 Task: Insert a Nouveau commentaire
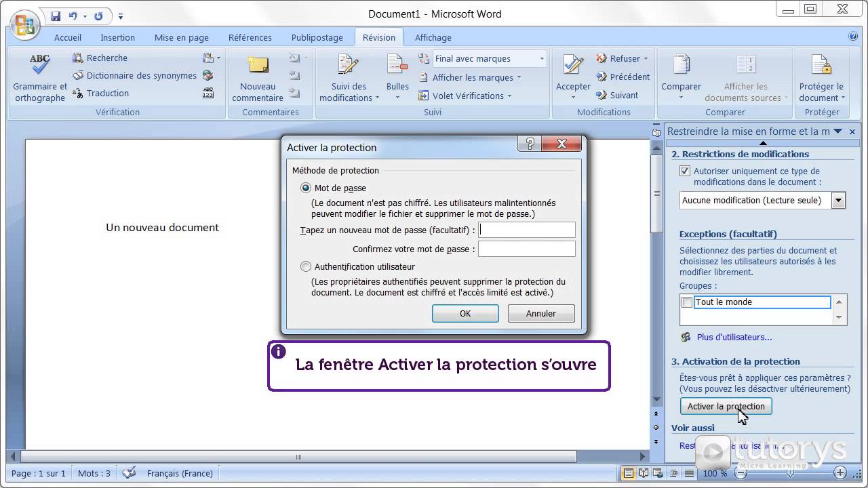click(x=258, y=78)
